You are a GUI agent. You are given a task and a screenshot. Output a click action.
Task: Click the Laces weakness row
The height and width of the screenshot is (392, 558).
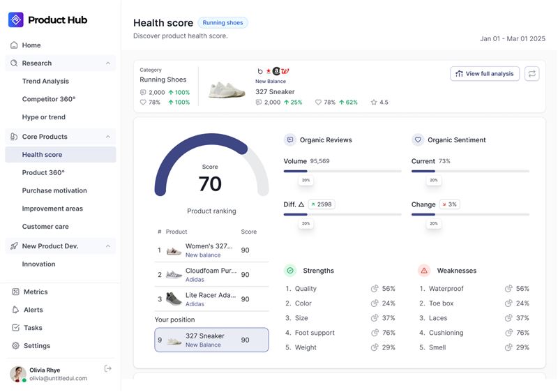[474, 318]
